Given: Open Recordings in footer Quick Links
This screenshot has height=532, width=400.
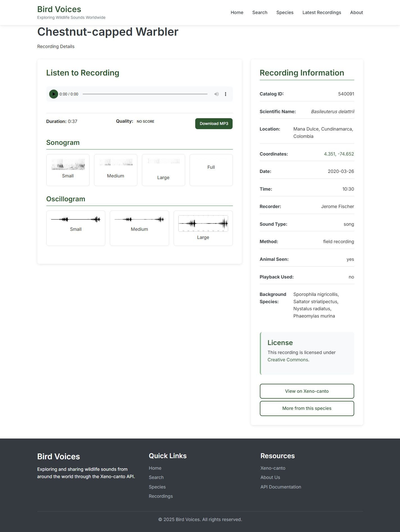Looking at the screenshot, I should (x=161, y=496).
